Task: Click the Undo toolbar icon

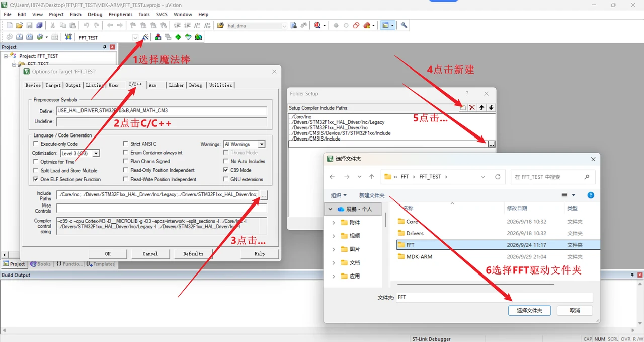Action: [x=87, y=25]
